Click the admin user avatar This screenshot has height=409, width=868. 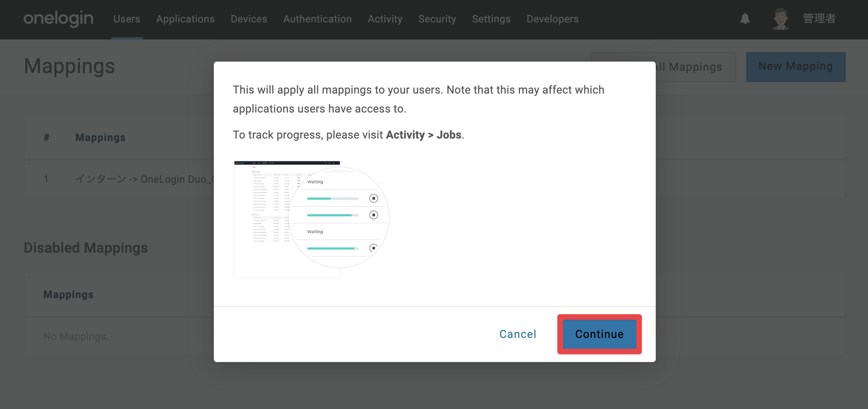780,19
